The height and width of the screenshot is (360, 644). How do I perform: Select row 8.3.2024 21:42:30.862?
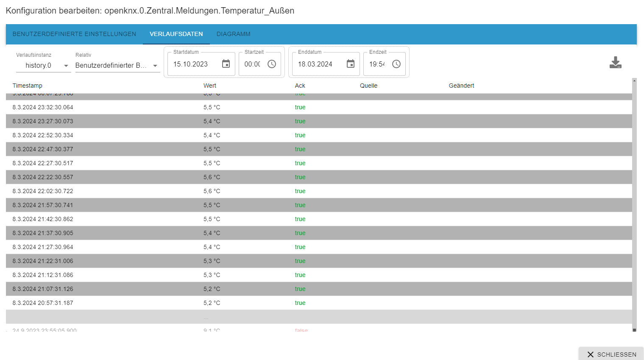(x=319, y=219)
